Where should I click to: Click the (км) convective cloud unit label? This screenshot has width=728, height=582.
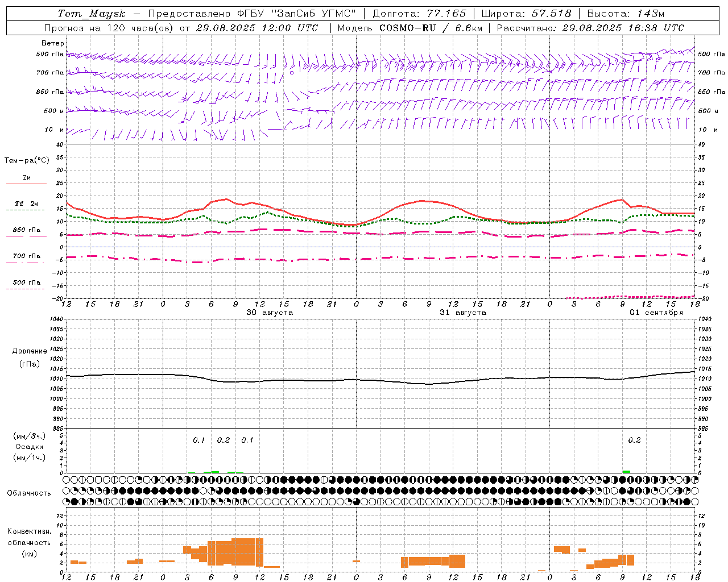(29, 554)
